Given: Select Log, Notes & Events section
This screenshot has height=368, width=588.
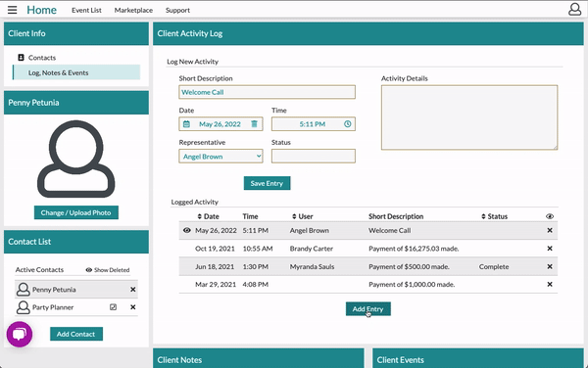Looking at the screenshot, I should (76, 72).
